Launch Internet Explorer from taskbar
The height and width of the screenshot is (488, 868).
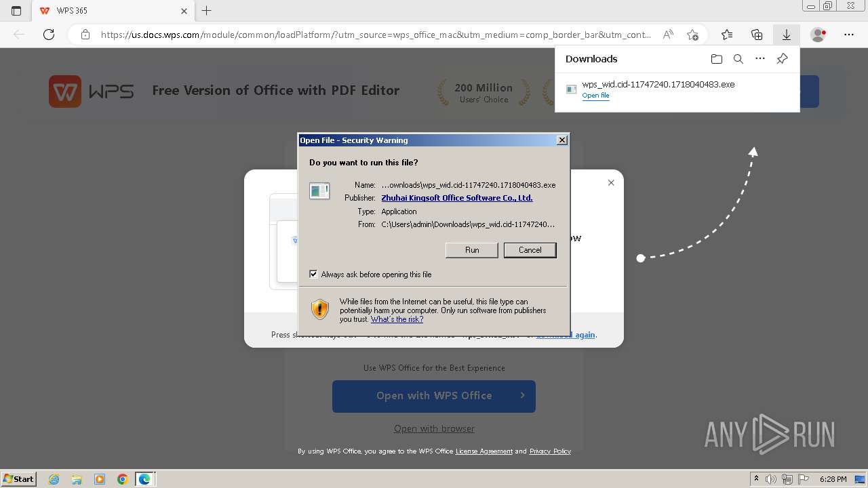54,479
